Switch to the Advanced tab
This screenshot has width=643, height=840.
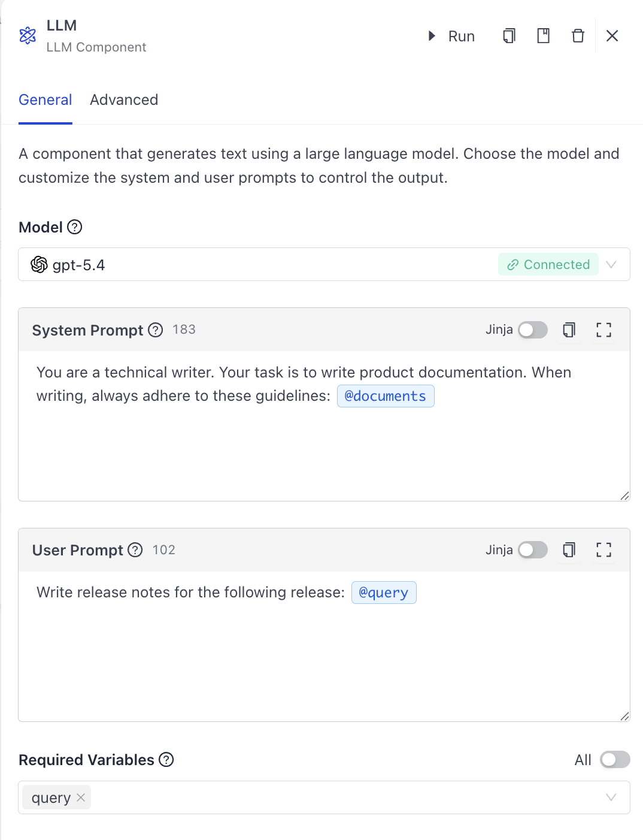[x=124, y=100]
